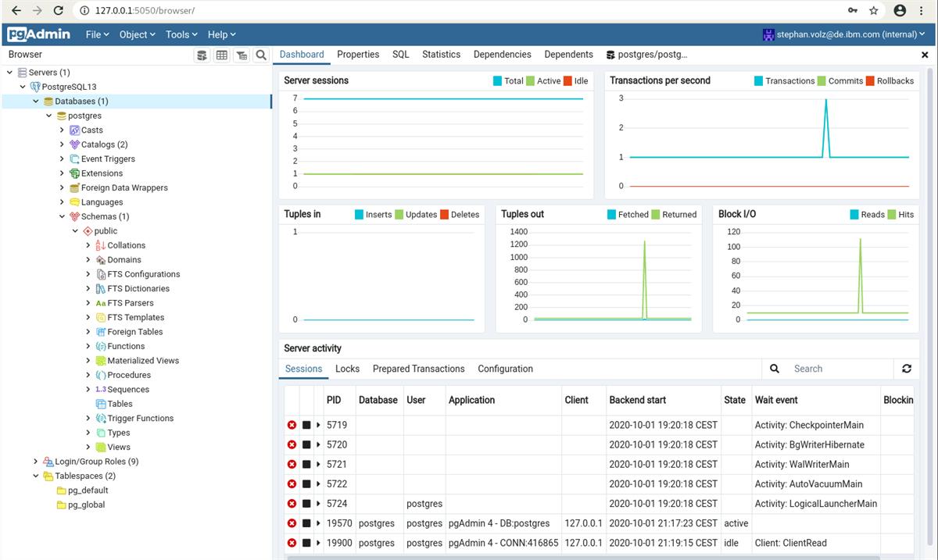This screenshot has width=938, height=560.
Task: Click the browser Back arrow
Action: (16, 10)
